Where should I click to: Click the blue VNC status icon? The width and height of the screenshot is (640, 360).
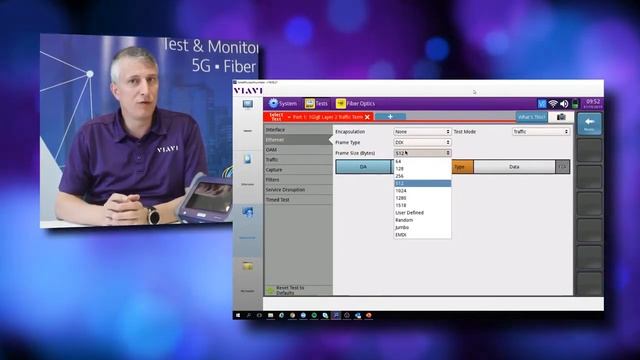pos(542,104)
